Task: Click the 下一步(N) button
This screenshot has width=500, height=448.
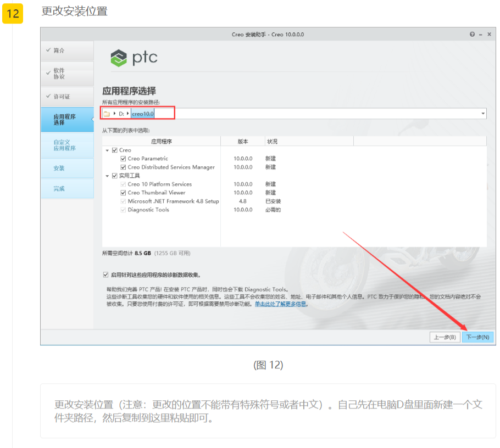Action: 477,337
